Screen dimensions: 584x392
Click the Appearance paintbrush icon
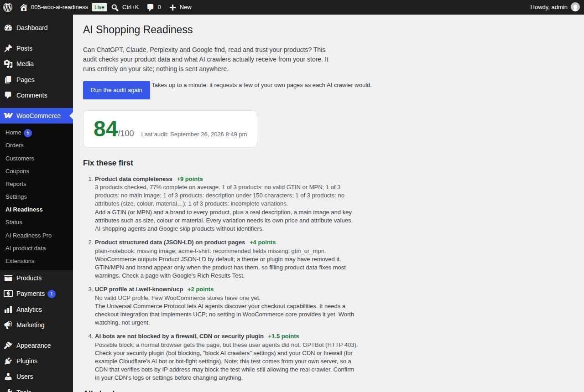point(8,346)
